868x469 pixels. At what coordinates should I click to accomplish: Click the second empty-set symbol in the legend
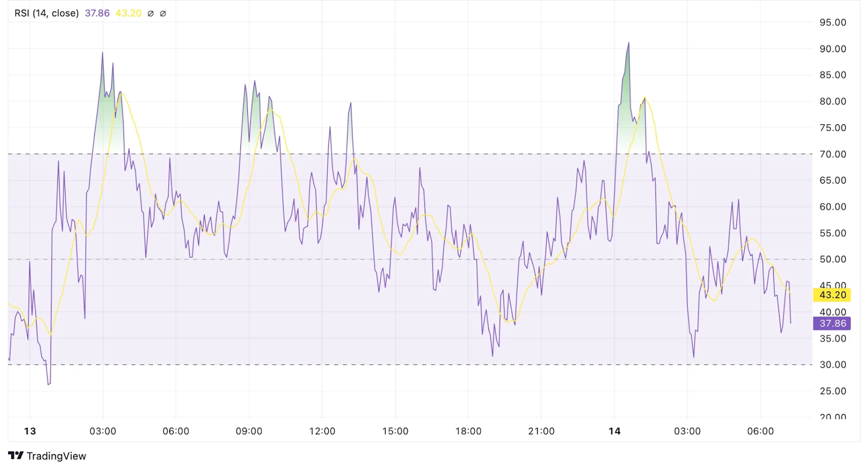tap(163, 14)
